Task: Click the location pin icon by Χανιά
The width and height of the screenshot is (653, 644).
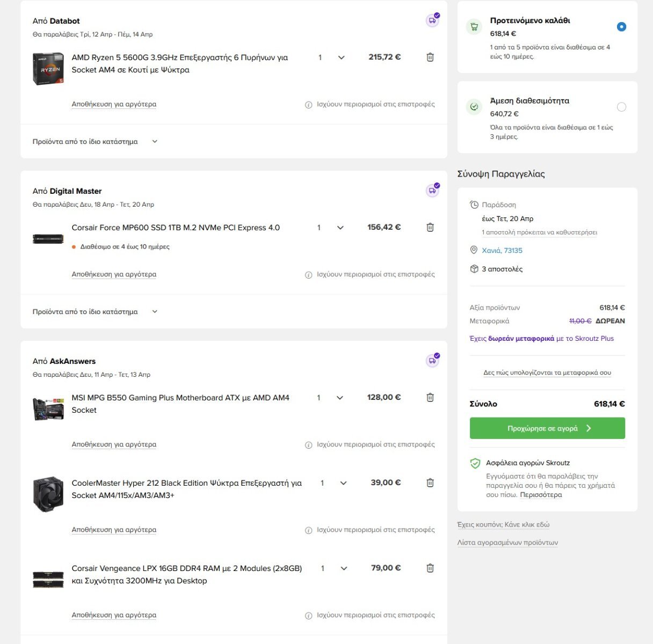Action: pos(474,250)
